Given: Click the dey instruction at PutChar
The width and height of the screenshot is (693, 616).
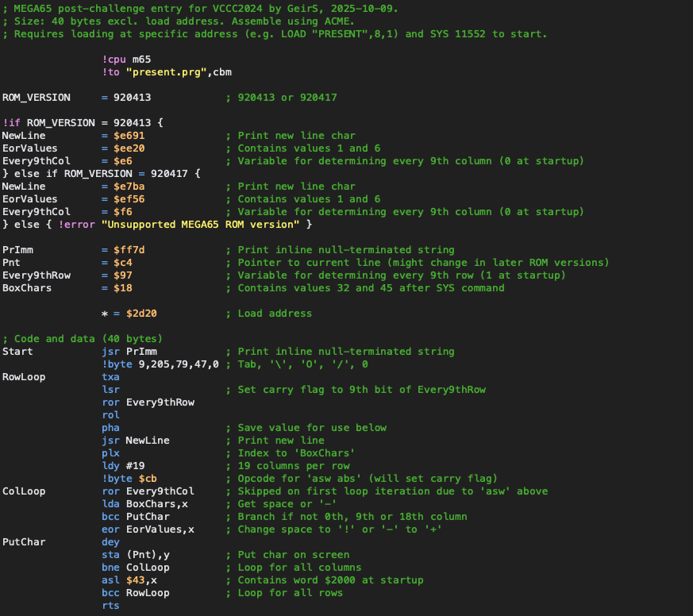Looking at the screenshot, I should (110, 542).
